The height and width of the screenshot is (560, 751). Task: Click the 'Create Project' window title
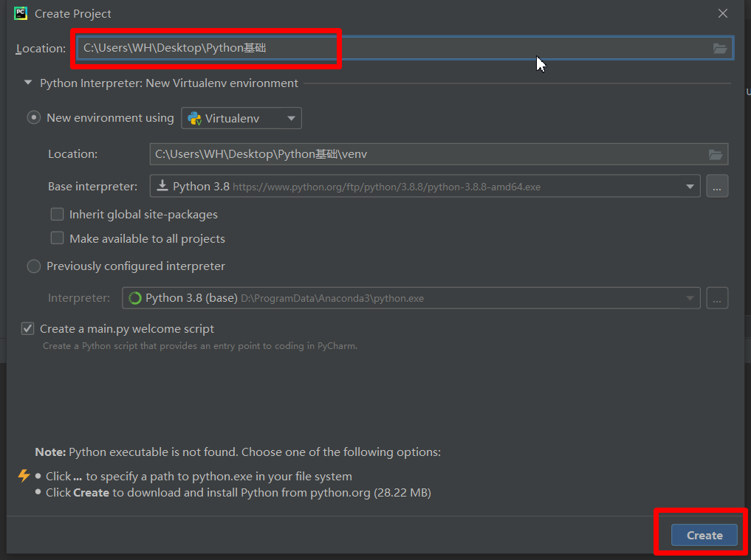(73, 14)
